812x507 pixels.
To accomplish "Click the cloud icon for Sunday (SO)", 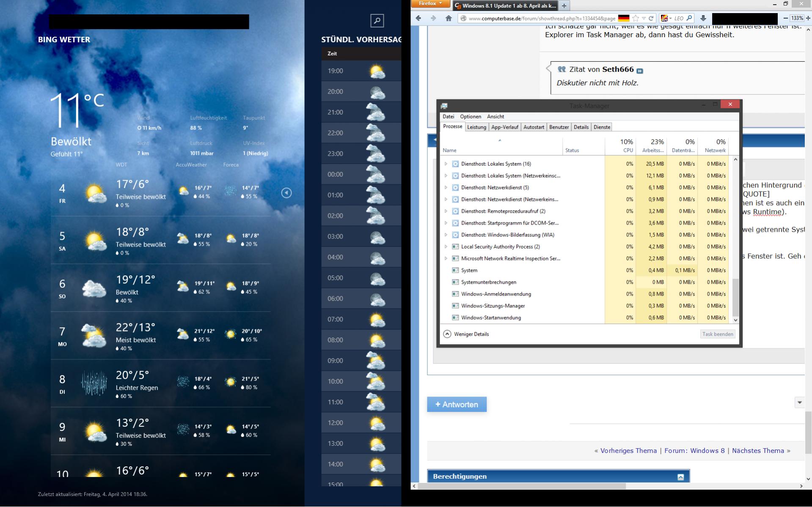I will point(94,288).
